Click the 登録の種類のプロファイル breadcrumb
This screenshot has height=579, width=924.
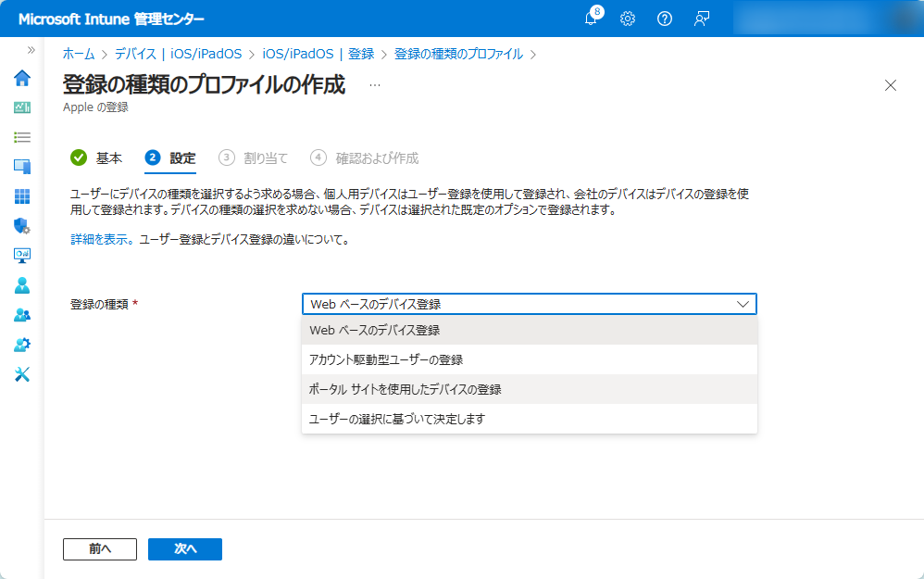coord(458,54)
